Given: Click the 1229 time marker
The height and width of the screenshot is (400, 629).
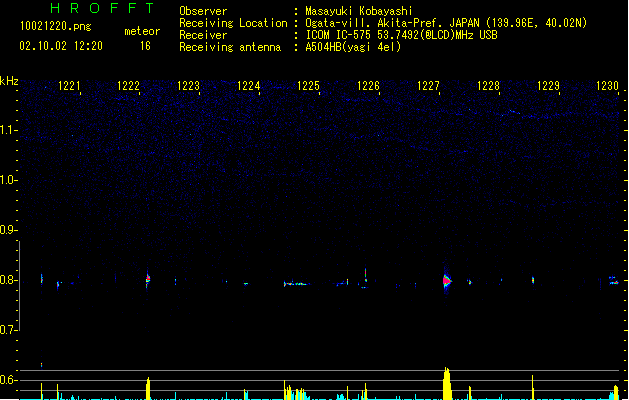Looking at the screenshot, I should 548,86.
